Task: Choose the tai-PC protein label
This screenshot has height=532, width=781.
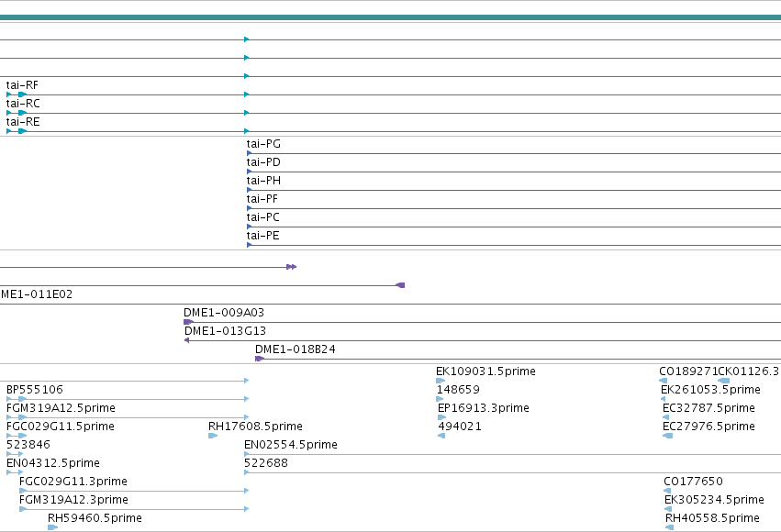Action: (x=263, y=217)
